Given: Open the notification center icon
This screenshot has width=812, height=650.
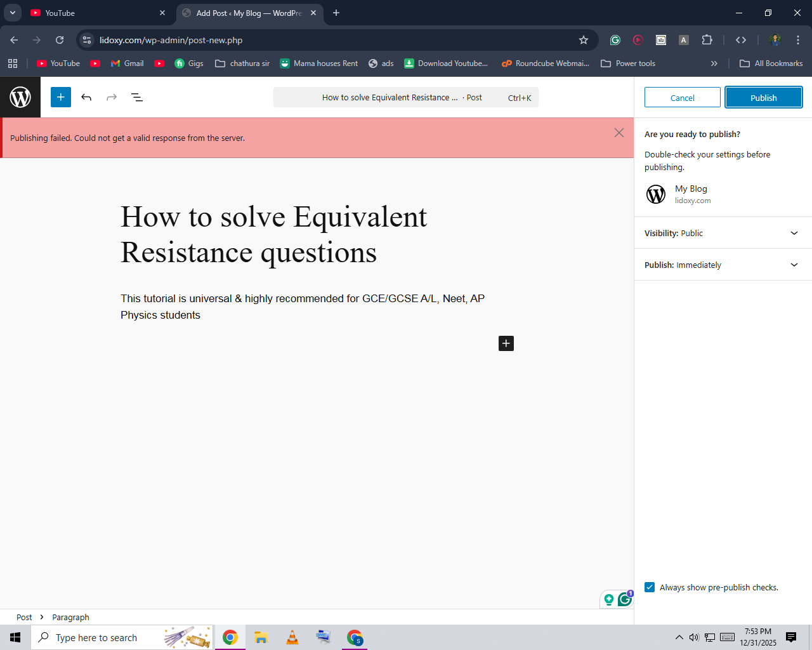Looking at the screenshot, I should tap(791, 637).
